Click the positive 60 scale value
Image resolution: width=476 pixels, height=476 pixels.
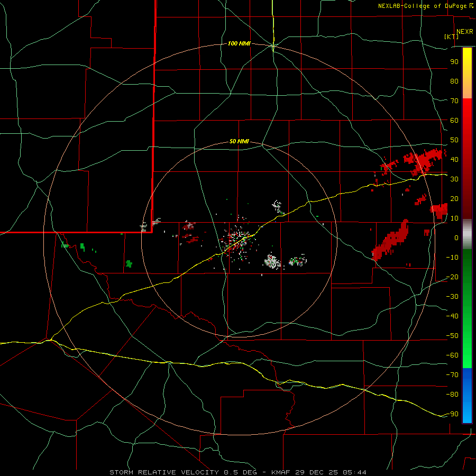click(x=454, y=121)
